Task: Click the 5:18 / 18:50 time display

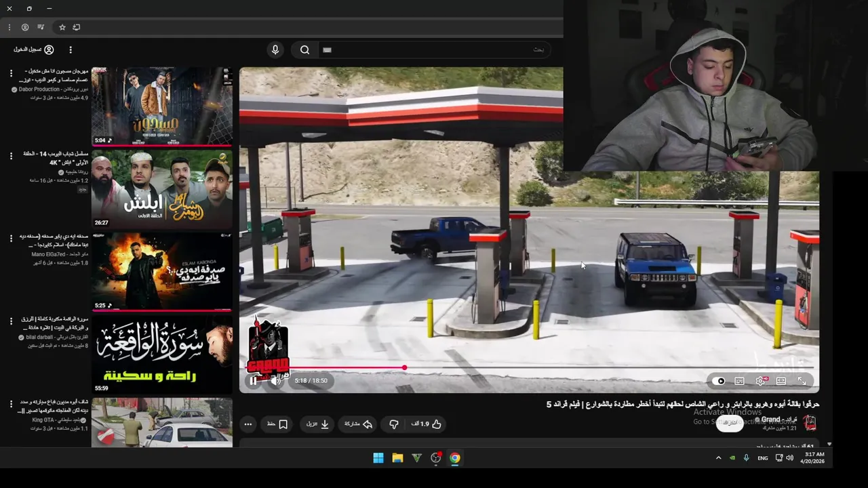Action: tap(311, 381)
